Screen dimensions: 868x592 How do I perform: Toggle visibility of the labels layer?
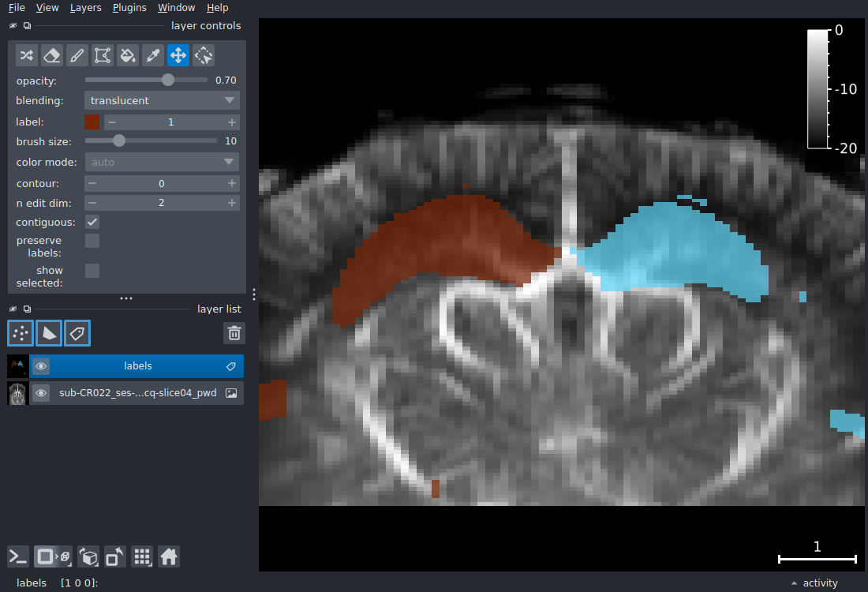tap(41, 366)
